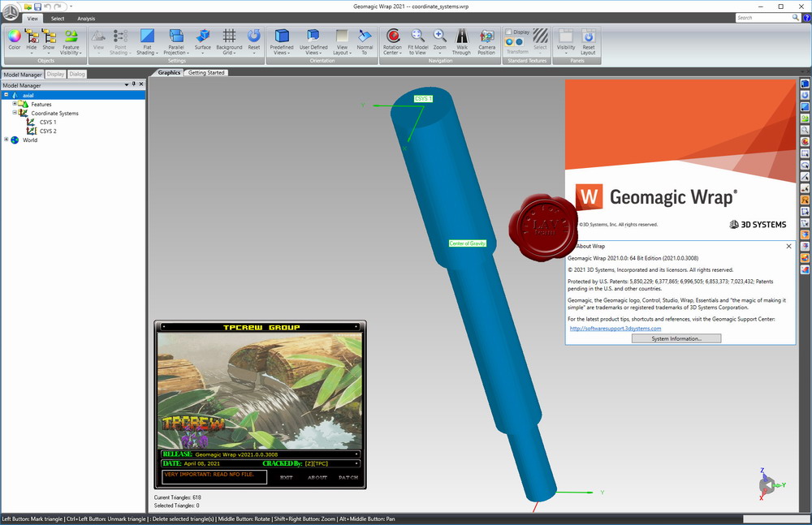Viewport: 812px width, 525px height.
Task: Switch the Parallel Projection setting
Action: tap(176, 41)
